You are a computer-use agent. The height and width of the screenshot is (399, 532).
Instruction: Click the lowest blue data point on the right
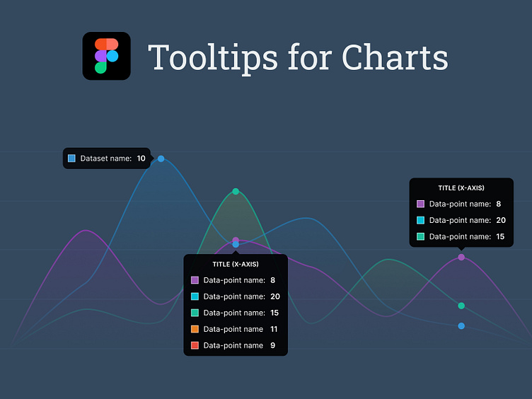(x=461, y=326)
